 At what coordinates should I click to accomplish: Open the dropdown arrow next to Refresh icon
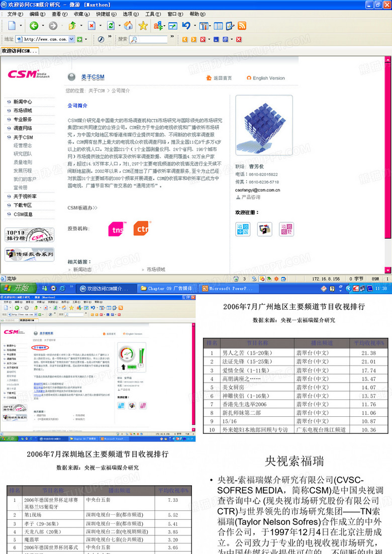(x=120, y=26)
